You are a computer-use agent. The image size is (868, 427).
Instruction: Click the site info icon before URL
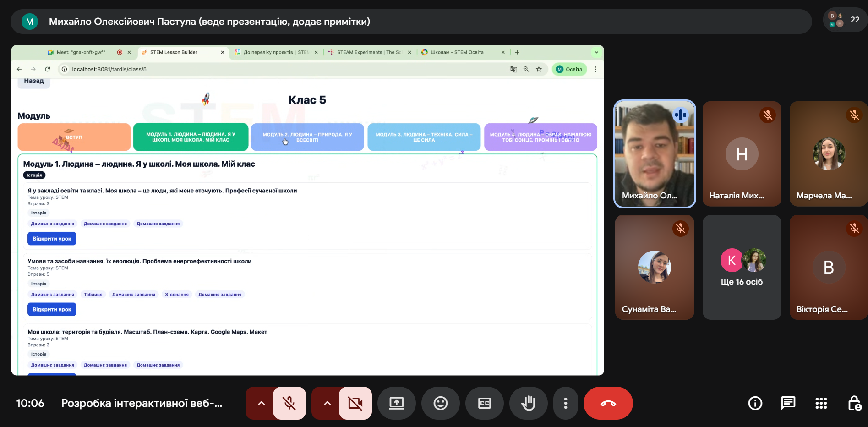65,69
